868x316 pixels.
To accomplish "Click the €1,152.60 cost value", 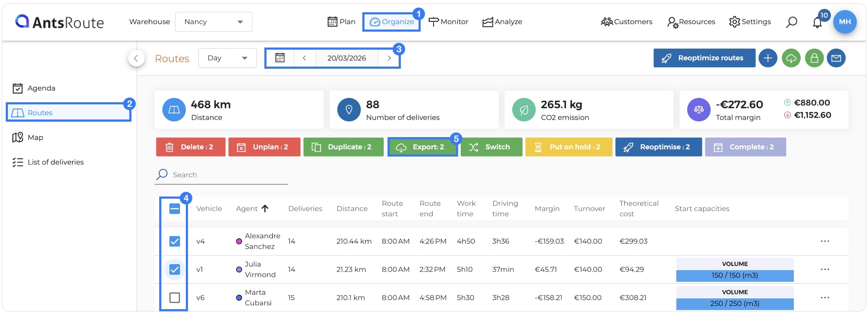I will (813, 115).
